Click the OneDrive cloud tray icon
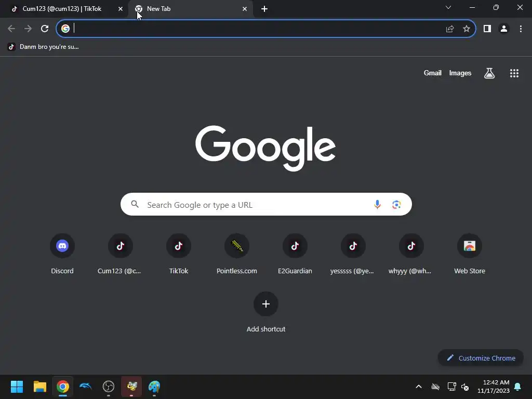This screenshot has width=532, height=399. (x=435, y=387)
